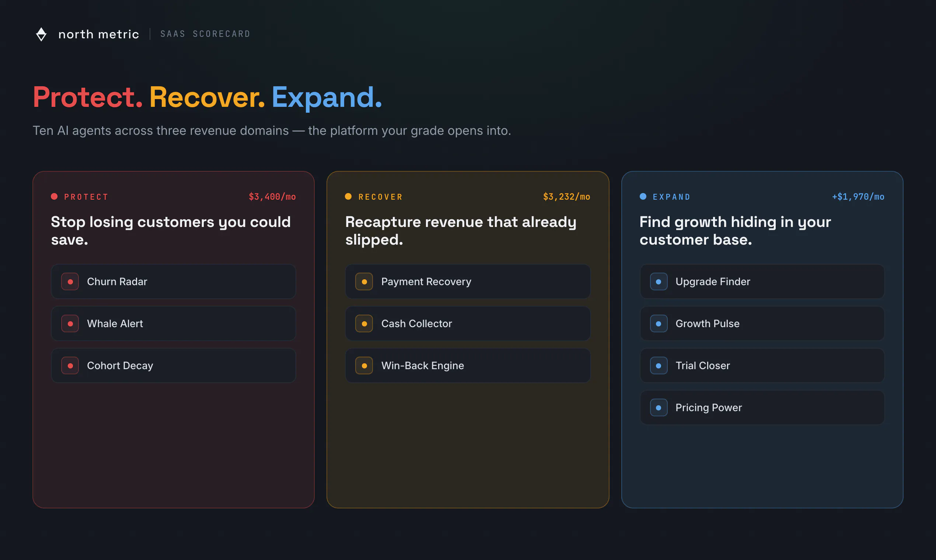936x560 pixels.
Task: Click the Churn Radar red dot icon
Action: (x=70, y=281)
